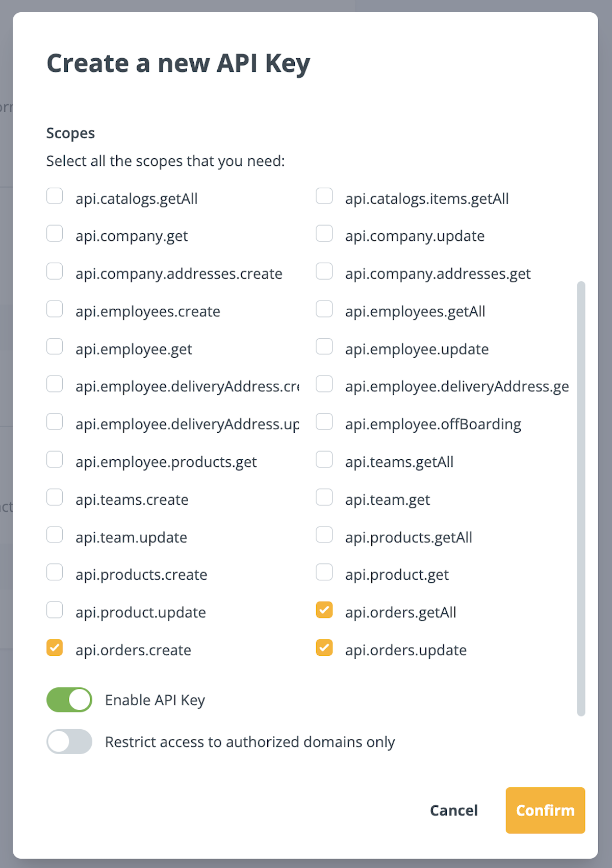Image resolution: width=612 pixels, height=868 pixels.
Task: Check the api.catalogs.getAll scope
Action: click(x=55, y=195)
